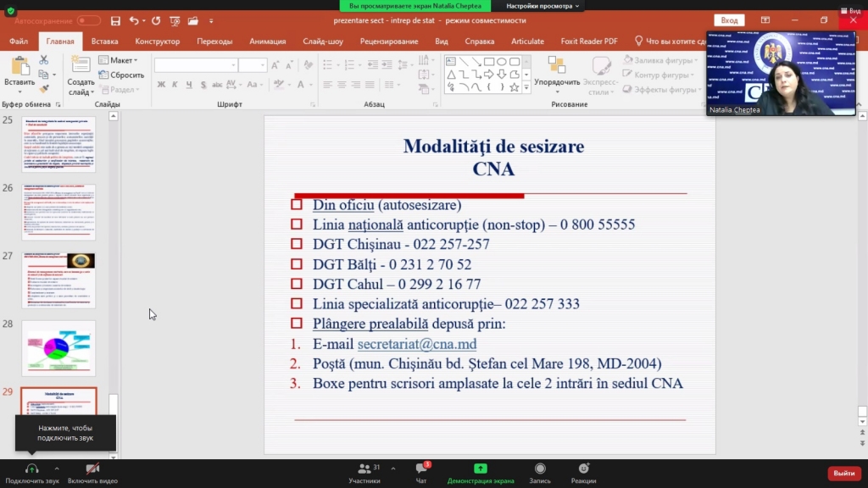This screenshot has height=488, width=868.
Task: Select slide 28 thumbnail with pie chart
Action: pos(58,347)
